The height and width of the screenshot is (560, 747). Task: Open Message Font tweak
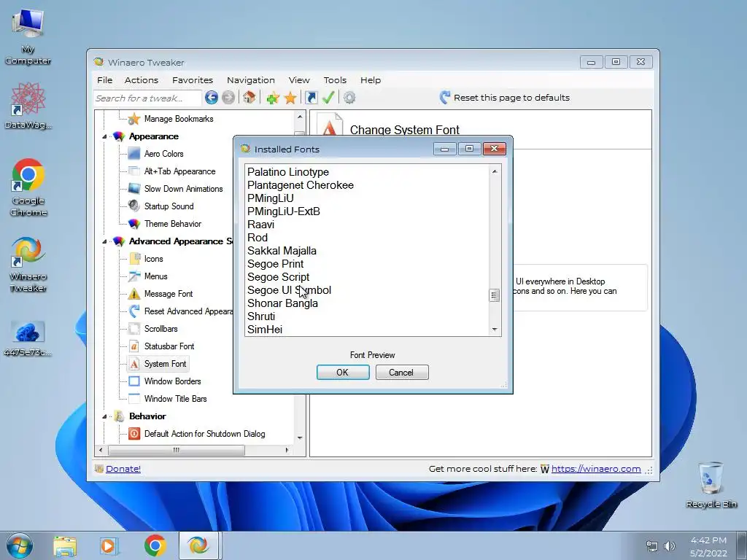[169, 294]
